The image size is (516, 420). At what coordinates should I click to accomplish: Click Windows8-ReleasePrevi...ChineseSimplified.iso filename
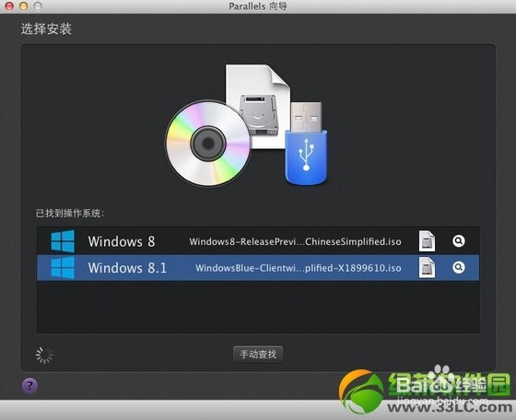[x=295, y=241]
